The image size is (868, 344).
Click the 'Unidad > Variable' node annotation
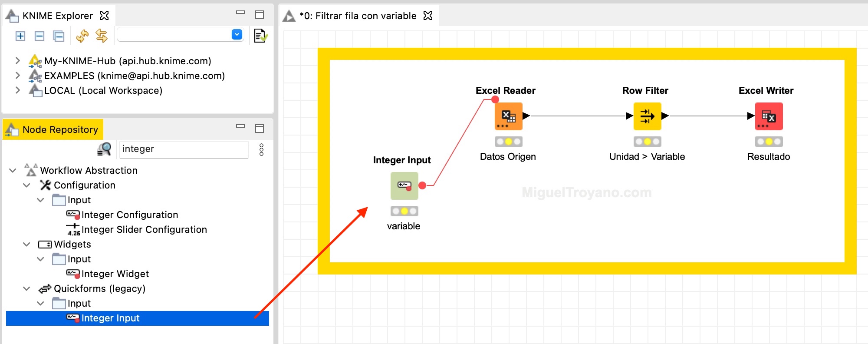point(647,157)
